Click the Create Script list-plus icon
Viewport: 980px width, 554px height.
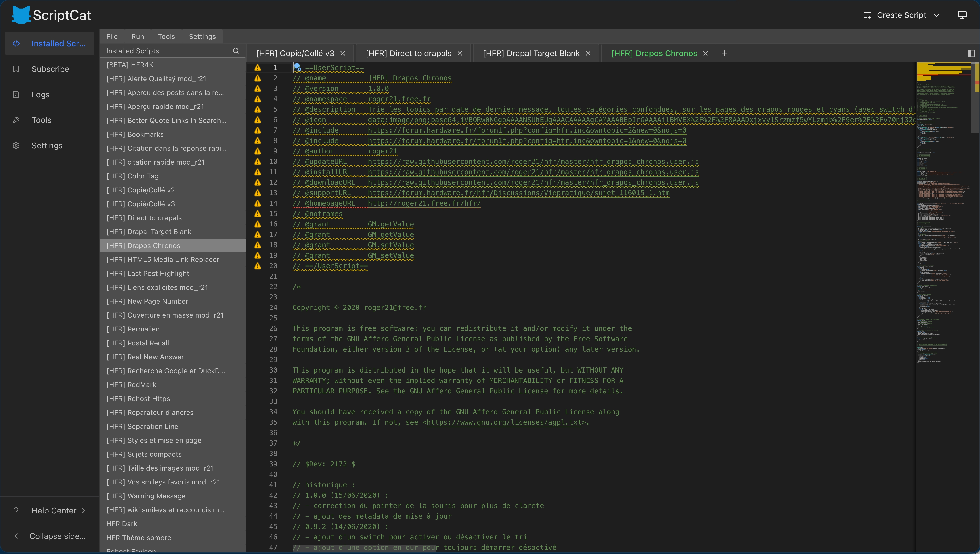(x=867, y=15)
